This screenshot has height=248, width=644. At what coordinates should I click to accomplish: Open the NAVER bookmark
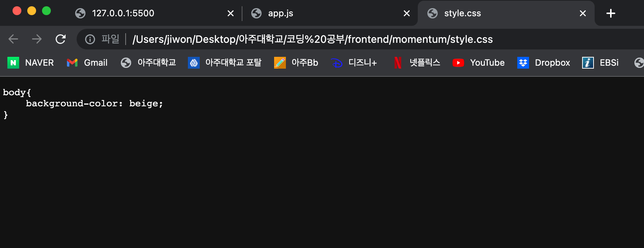31,63
